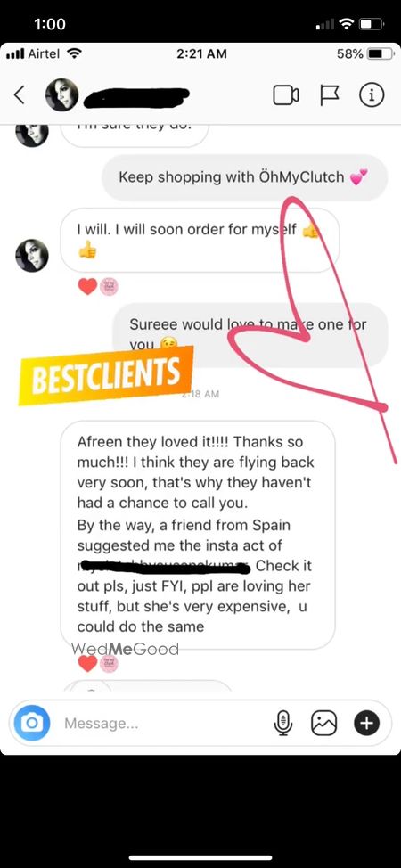Screen dimensions: 401x868
Task: Open the blue camera button
Action: [x=31, y=723]
